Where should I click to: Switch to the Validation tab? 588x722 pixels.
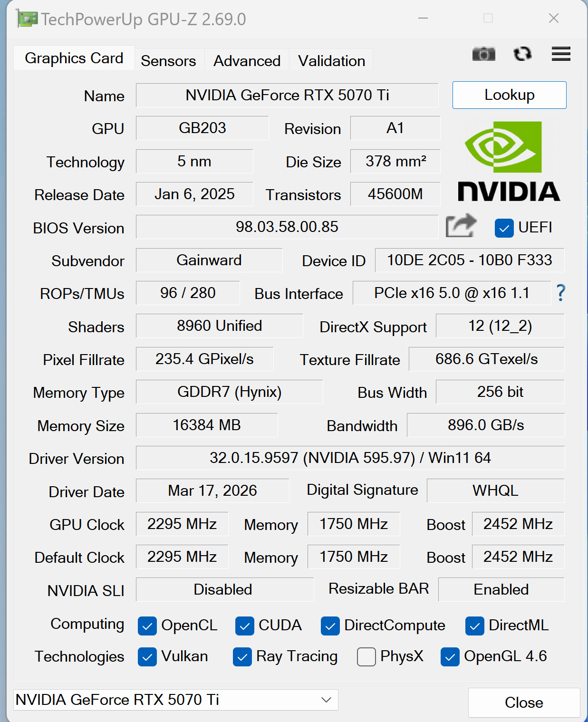point(331,61)
